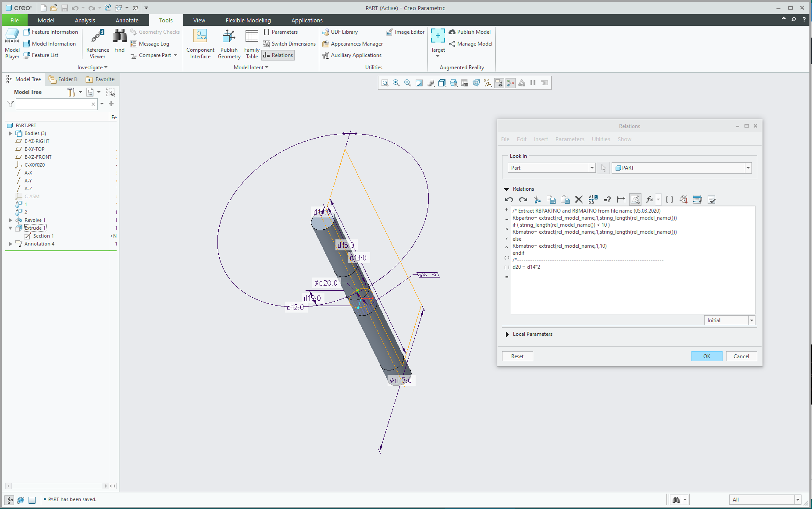Image resolution: width=812 pixels, height=509 pixels.
Task: Click the Component Interface icon
Action: [x=200, y=44]
